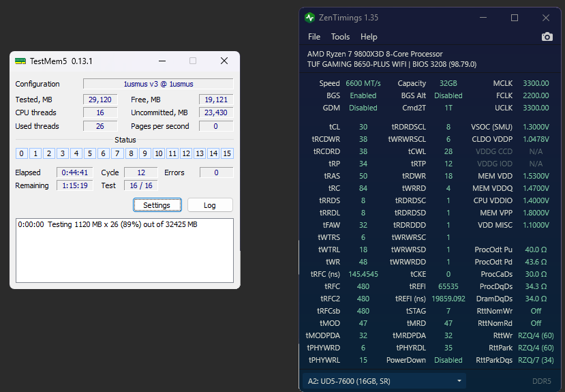565x392 pixels.
Task: Click the Elapsed time 0:44:41
Action: coord(74,172)
